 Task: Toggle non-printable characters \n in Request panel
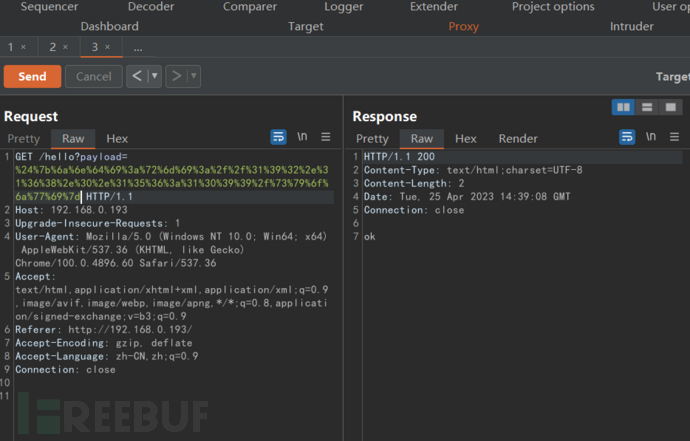(x=302, y=137)
